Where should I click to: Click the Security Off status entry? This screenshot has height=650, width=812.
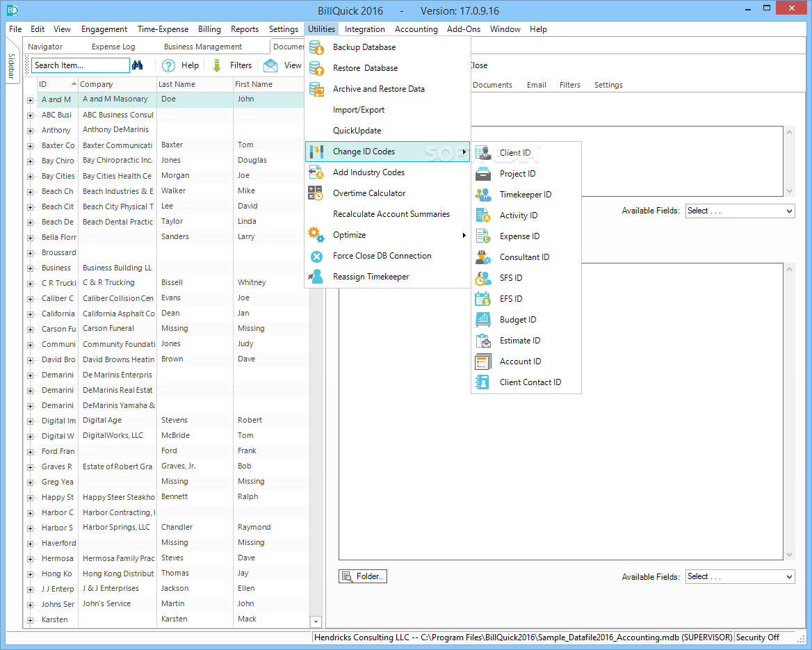pyautogui.click(x=758, y=637)
